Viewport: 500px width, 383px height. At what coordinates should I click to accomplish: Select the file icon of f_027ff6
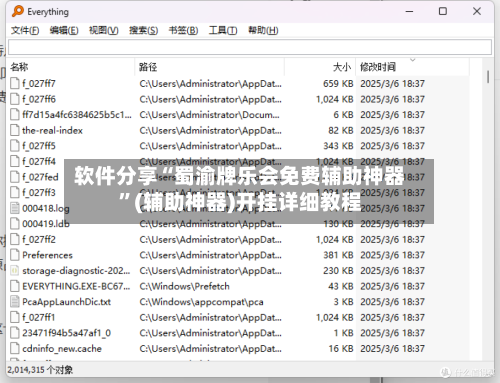click(15, 99)
